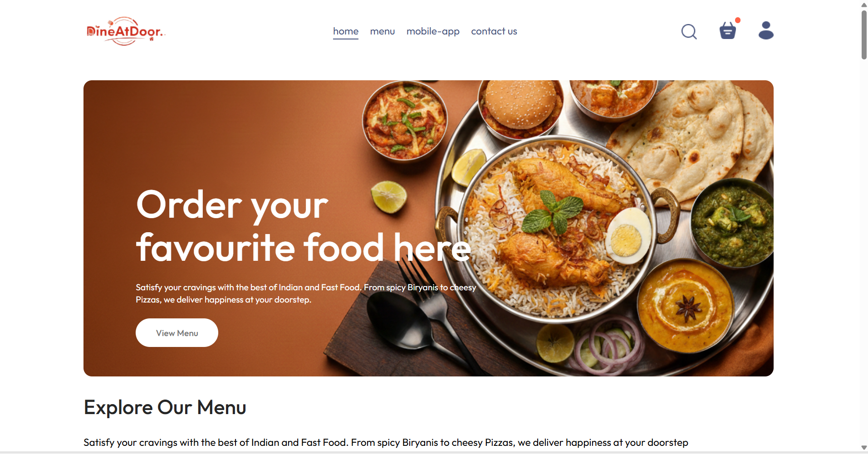The height and width of the screenshot is (454, 868).
Task: Click the page vertical scrollbar thumb
Action: pos(864,35)
